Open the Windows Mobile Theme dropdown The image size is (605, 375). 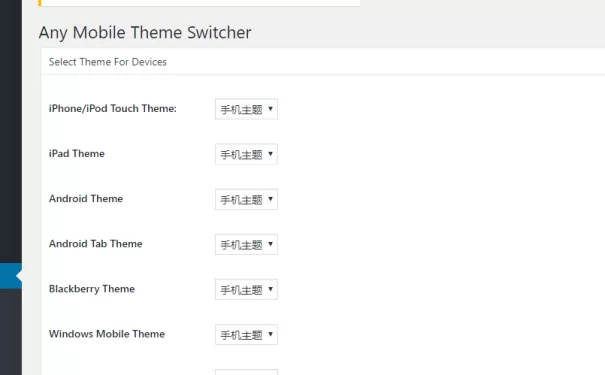click(246, 335)
